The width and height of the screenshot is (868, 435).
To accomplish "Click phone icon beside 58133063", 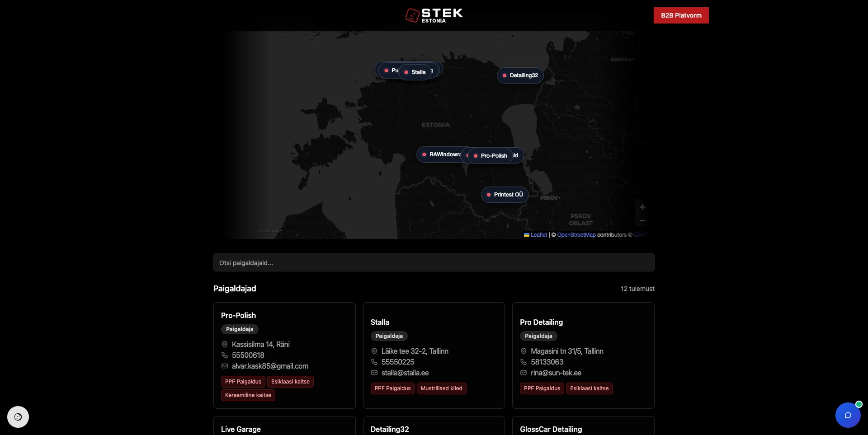I will (x=524, y=362).
